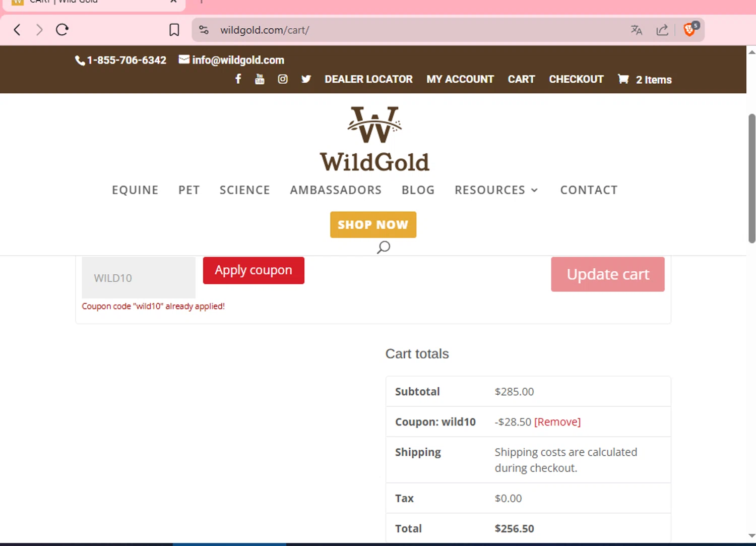This screenshot has width=756, height=546.
Task: Click the 2 Items cart summary
Action: pos(654,80)
